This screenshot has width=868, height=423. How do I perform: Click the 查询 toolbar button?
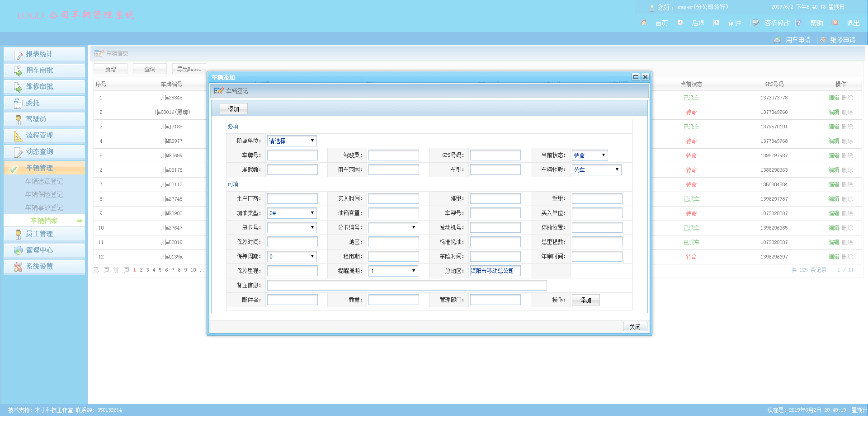pyautogui.click(x=150, y=69)
